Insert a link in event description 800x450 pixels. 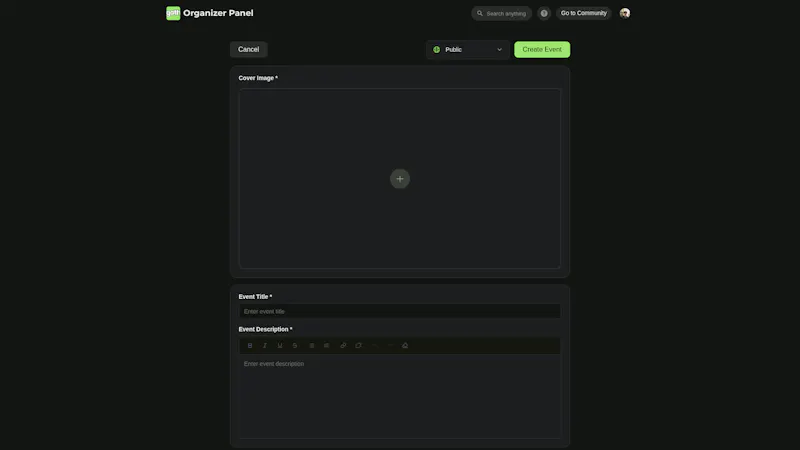(x=343, y=345)
